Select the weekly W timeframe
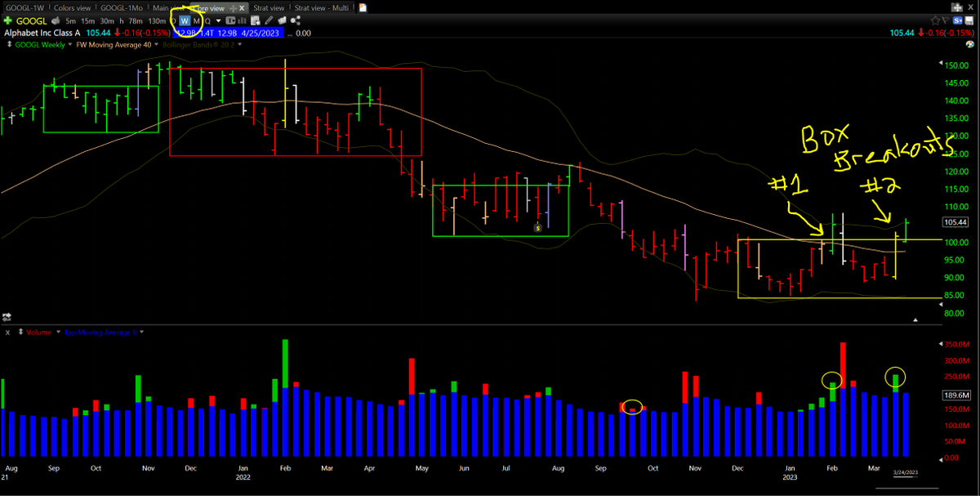This screenshot has width=980, height=496. point(185,20)
